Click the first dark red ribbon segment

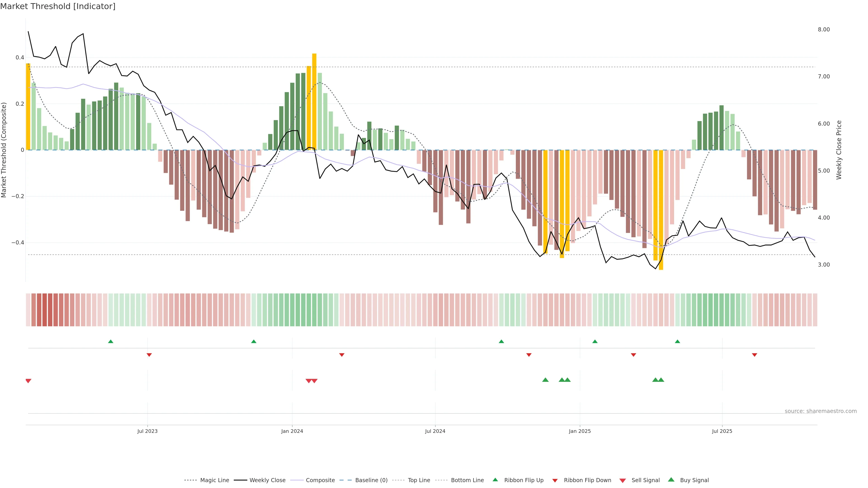point(34,310)
